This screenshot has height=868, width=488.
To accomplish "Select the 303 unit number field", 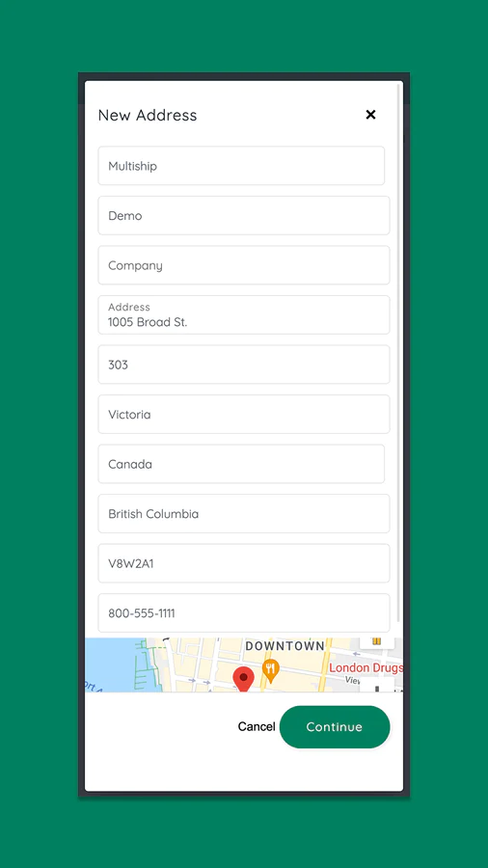I will [244, 365].
